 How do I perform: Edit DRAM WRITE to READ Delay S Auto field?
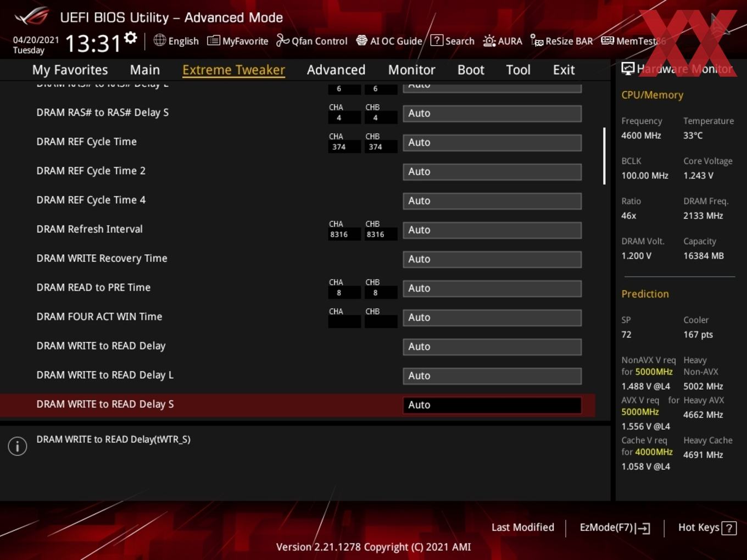[492, 405]
